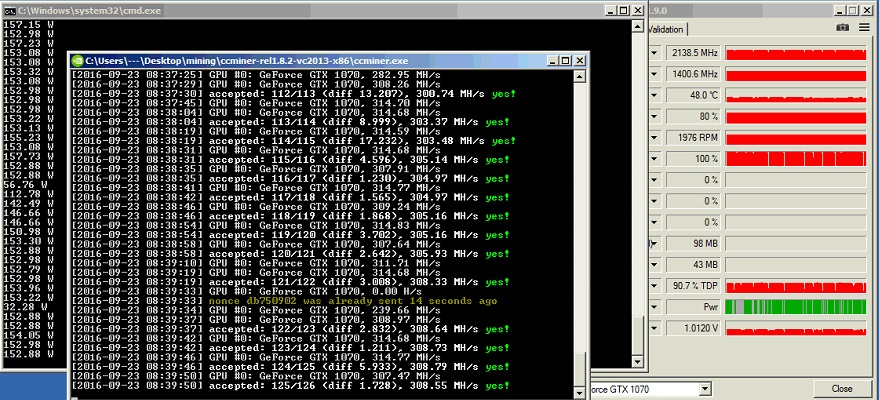Select the 98 MB memory reading
Image resolution: width=879 pixels, height=400 pixels.
(x=693, y=244)
